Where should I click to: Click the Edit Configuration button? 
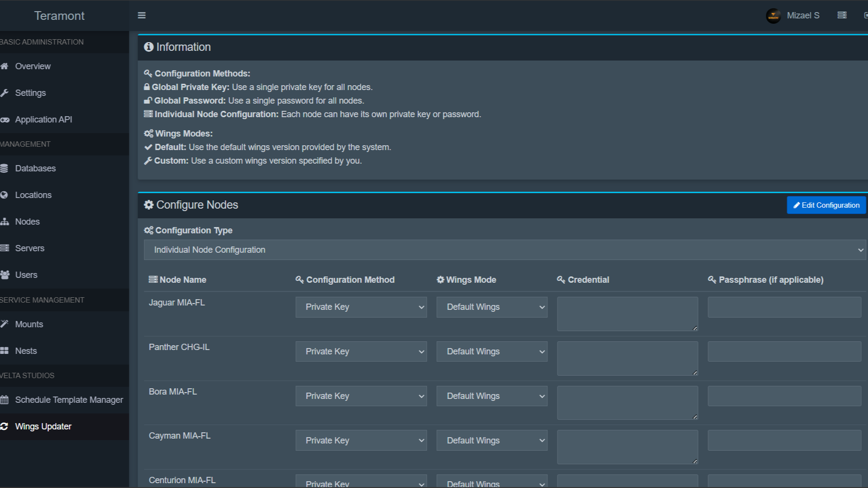(x=826, y=205)
